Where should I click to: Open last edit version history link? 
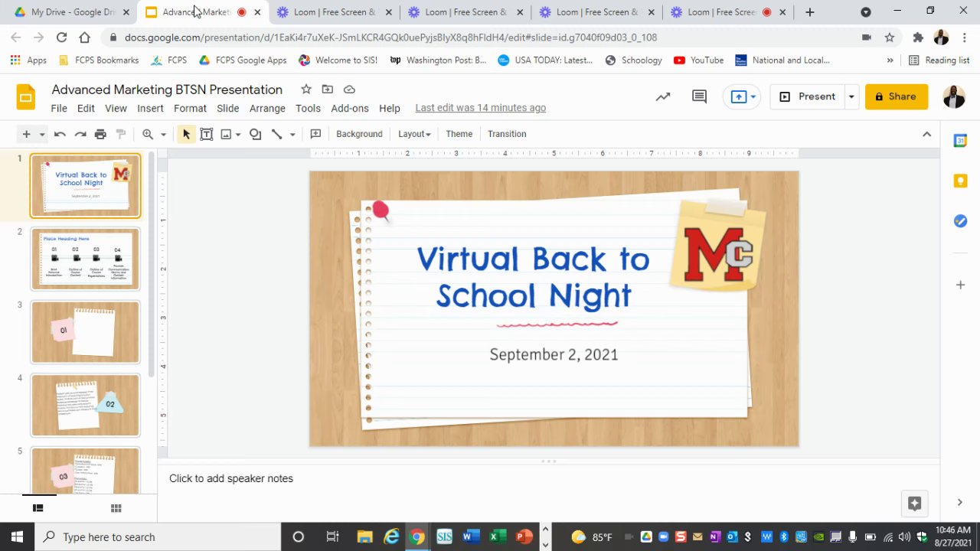pos(481,108)
